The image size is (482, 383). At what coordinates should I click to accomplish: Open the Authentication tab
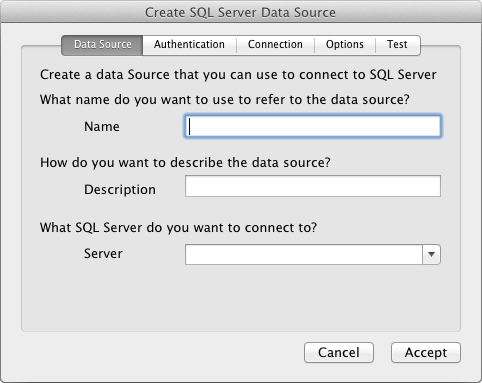189,45
